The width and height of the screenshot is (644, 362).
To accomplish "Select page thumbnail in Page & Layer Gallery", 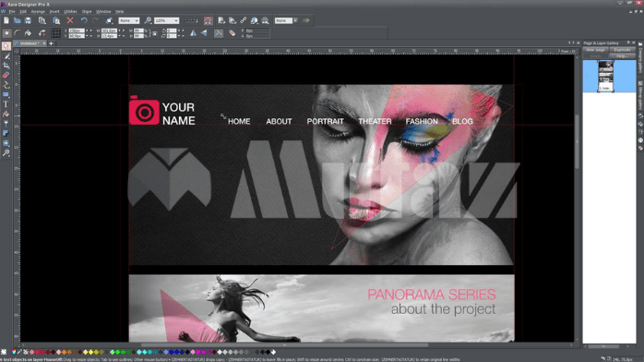I will coord(606,76).
